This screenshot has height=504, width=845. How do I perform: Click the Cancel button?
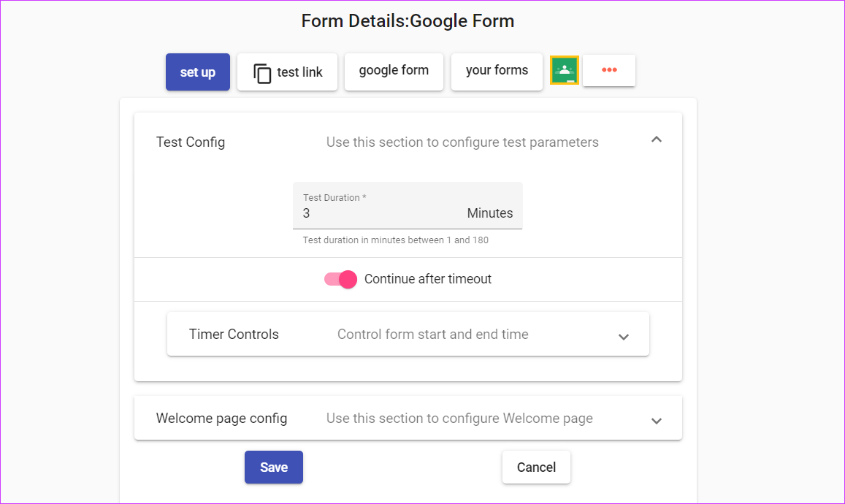(x=536, y=467)
